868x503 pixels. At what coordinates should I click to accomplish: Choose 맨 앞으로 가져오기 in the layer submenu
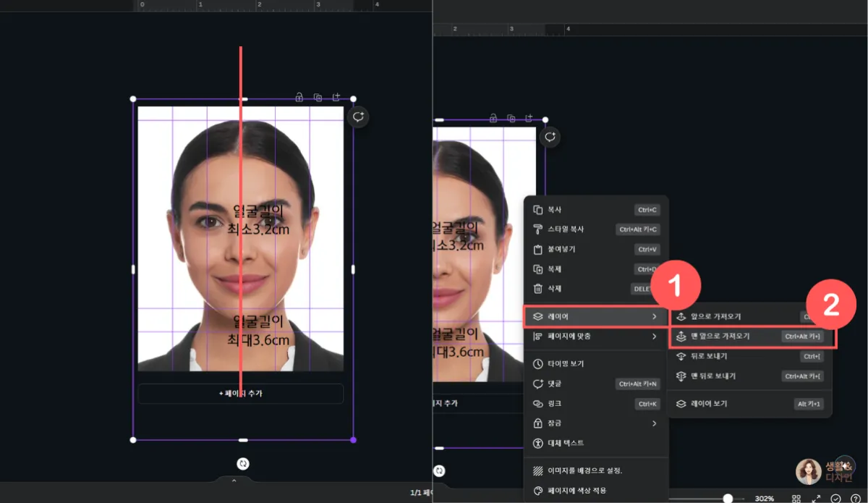752,337
